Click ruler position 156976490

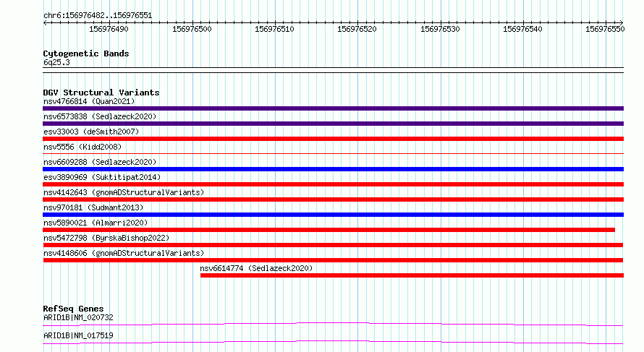(109, 29)
